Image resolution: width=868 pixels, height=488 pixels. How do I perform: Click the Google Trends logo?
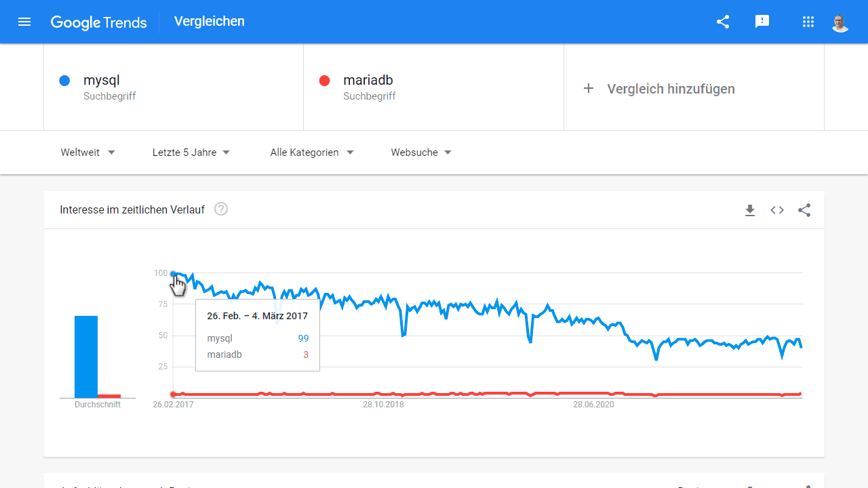point(99,22)
